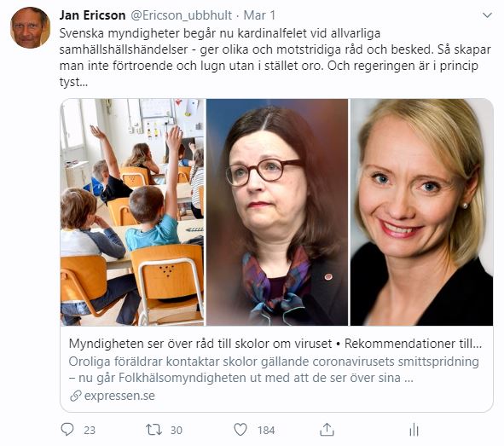Open Jan Ericson's profile avatar
Image resolution: width=504 pixels, height=446 pixels.
(30, 27)
